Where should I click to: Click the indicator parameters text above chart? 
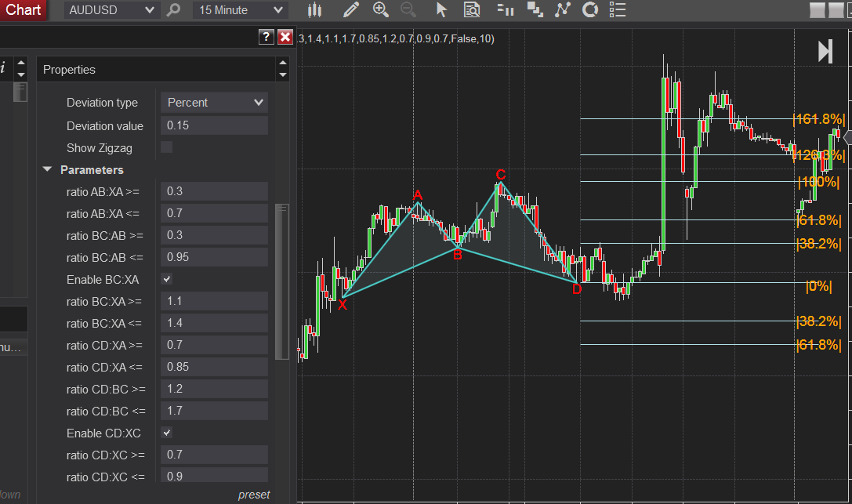pyautogui.click(x=396, y=38)
